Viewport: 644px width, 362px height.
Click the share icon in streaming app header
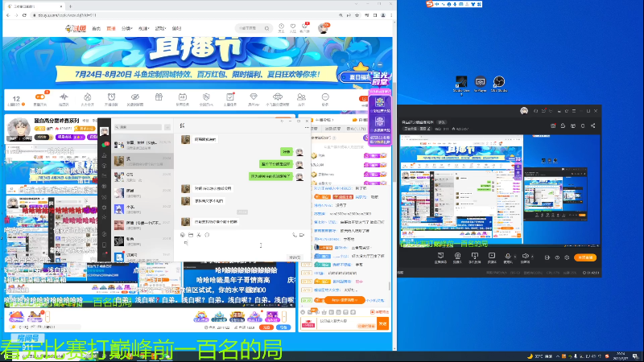coord(593,126)
